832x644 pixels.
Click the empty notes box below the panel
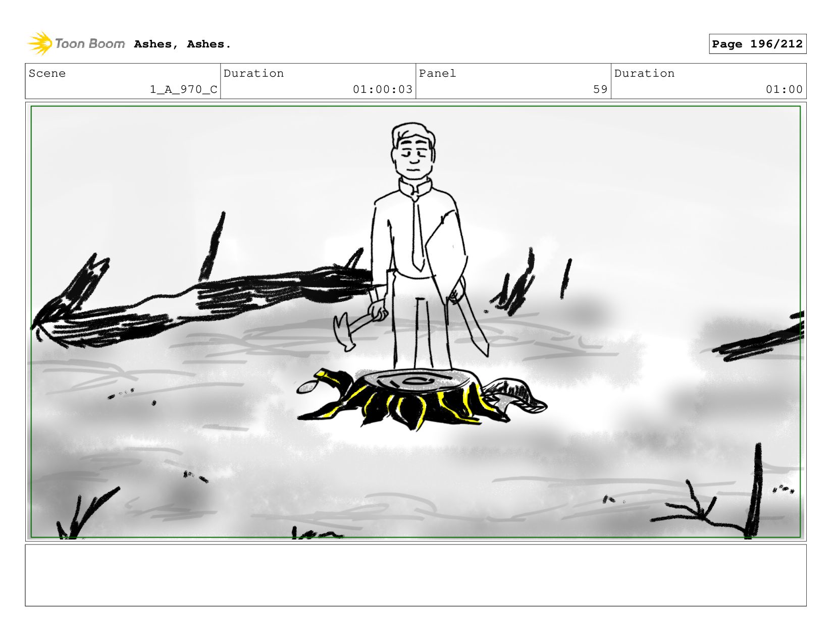click(415, 575)
